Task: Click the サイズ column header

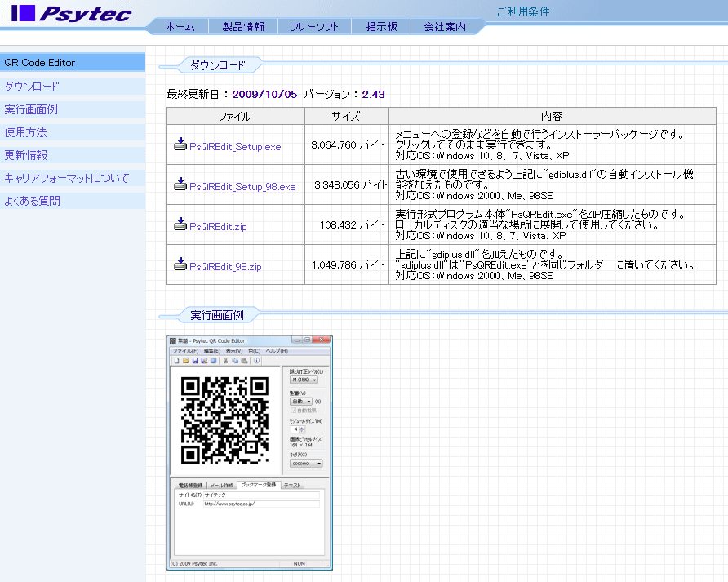Action: pyautogui.click(x=346, y=116)
